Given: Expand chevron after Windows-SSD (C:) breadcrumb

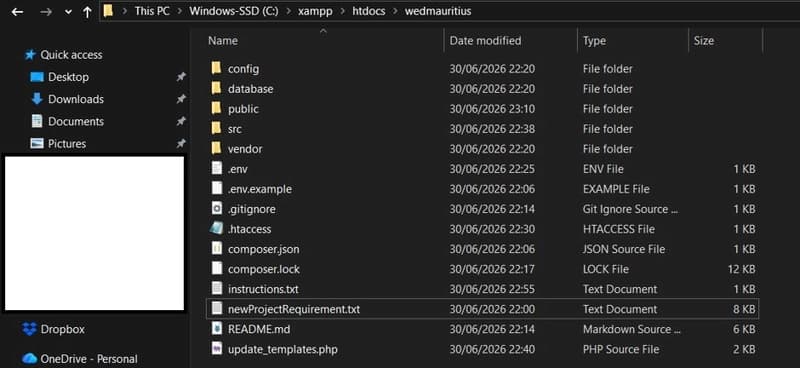Looking at the screenshot, I should click(289, 11).
